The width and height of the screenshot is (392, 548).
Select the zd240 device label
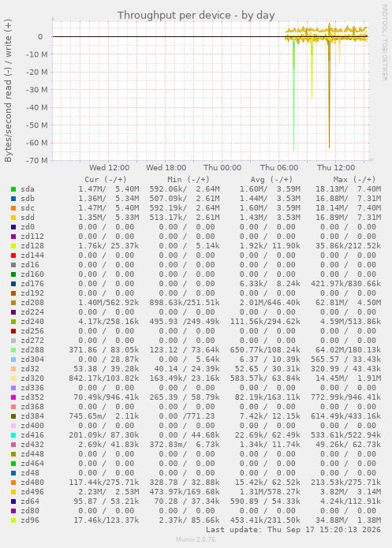tap(32, 322)
